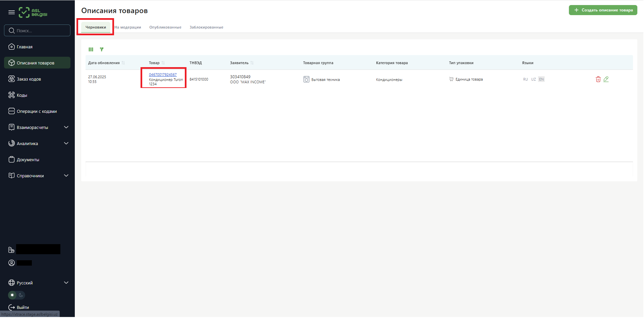Click the hamburger menu icon

pos(11,12)
